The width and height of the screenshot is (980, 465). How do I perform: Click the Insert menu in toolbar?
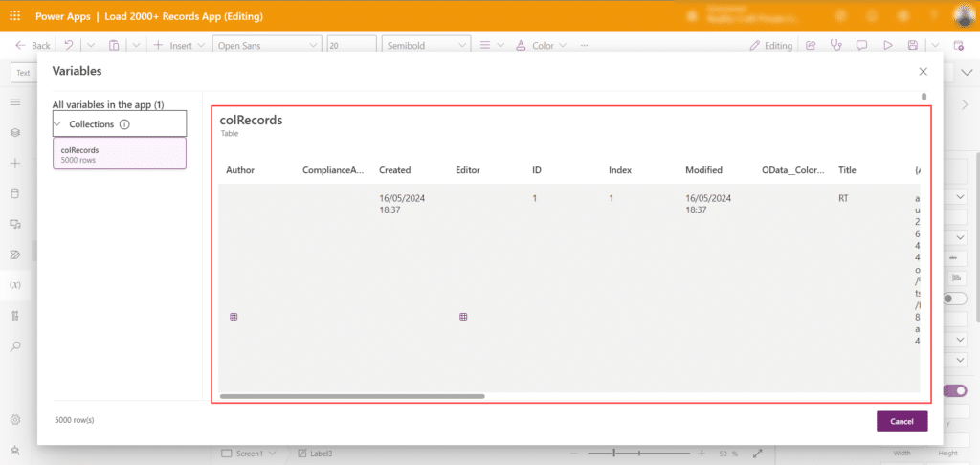pyautogui.click(x=174, y=45)
